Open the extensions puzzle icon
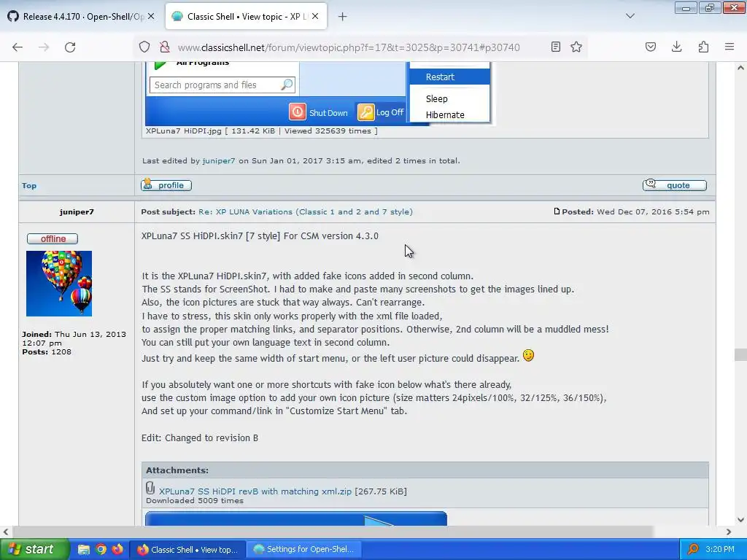The image size is (747, 560). [703, 47]
